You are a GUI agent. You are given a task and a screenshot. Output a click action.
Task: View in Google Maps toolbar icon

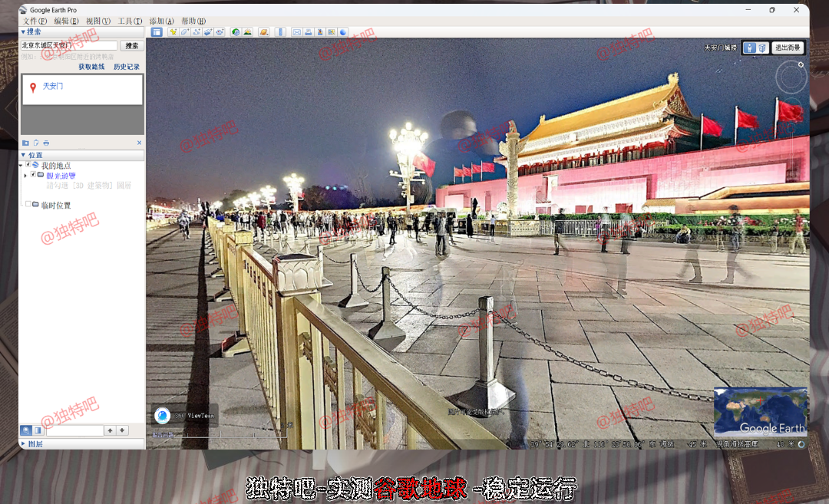332,32
